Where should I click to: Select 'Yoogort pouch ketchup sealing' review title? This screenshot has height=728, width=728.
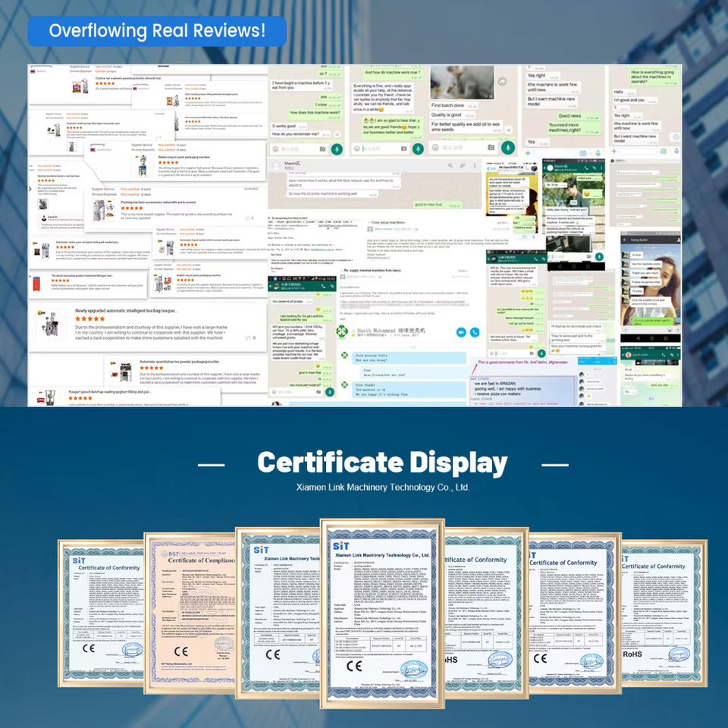109,392
